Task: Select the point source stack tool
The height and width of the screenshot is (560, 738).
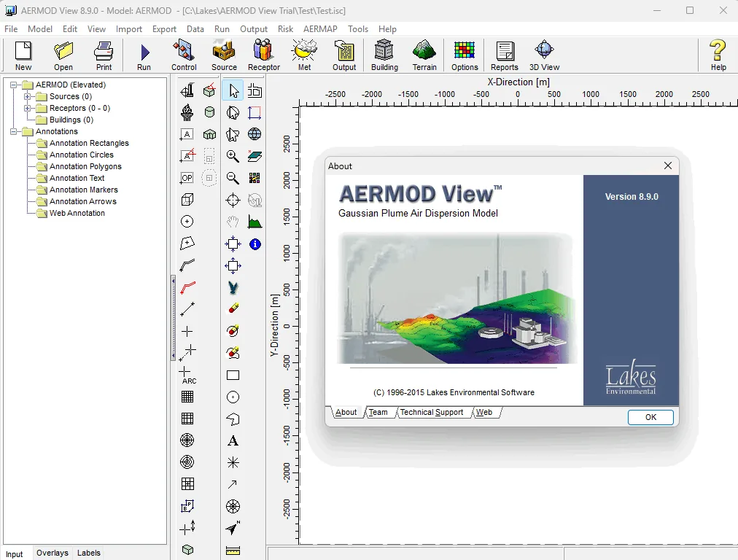Action: tap(187, 90)
